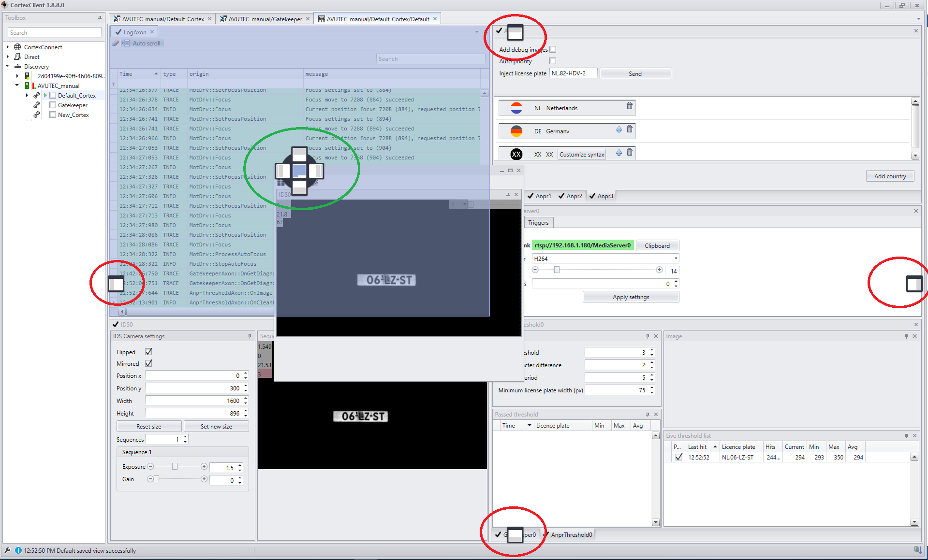Delete the XX country entry with trash icon
The image size is (928, 560).
pyautogui.click(x=630, y=152)
